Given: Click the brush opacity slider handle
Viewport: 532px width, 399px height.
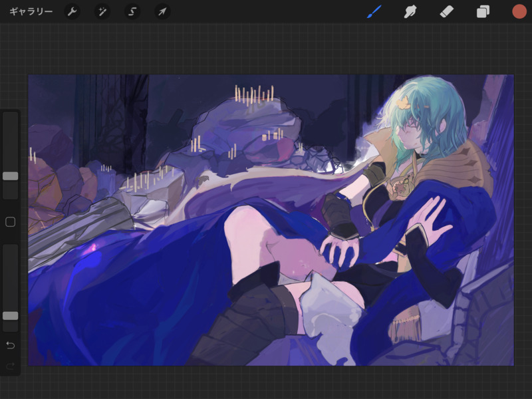Looking at the screenshot, I should [10, 316].
